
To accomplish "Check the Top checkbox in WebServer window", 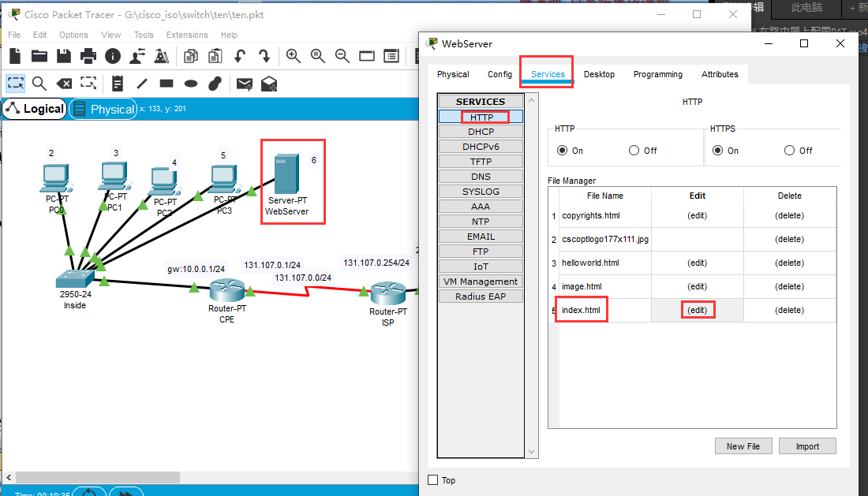I will click(433, 480).
